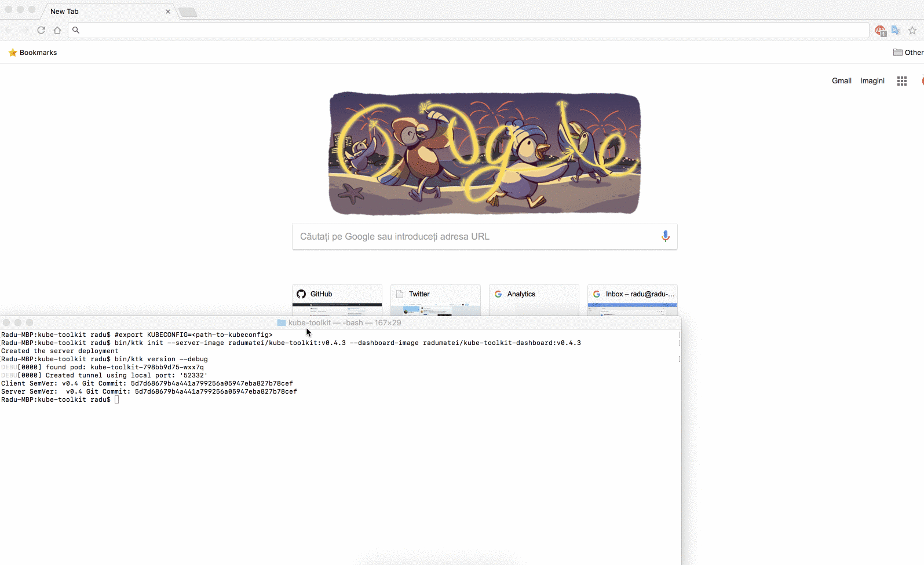Open the Google Translate extension icon

click(896, 31)
